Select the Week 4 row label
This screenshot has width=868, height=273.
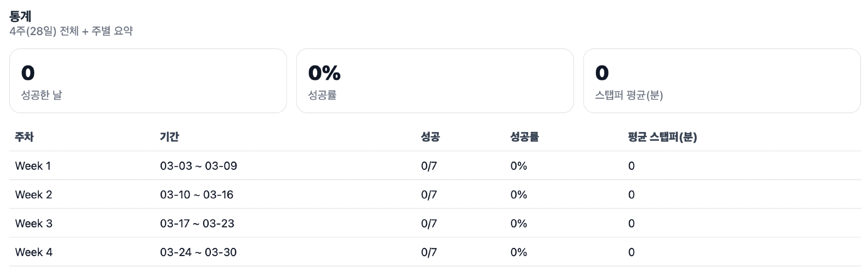point(33,252)
